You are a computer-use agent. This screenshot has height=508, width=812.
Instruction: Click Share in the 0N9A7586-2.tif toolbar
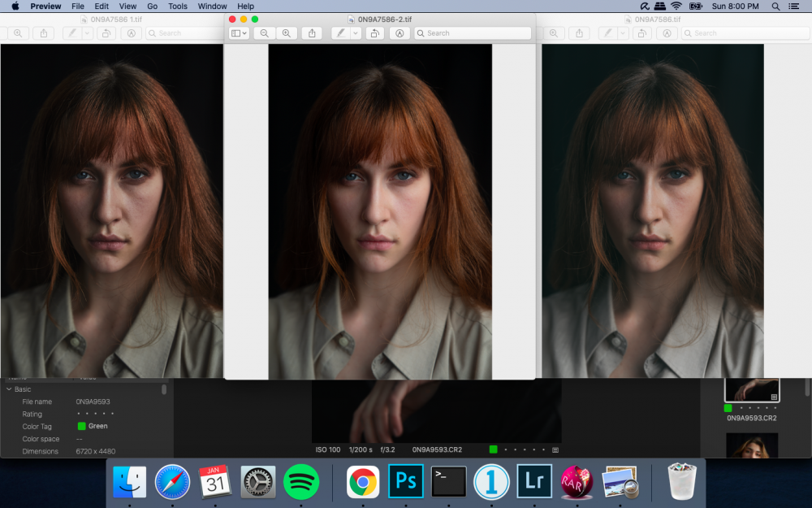pos(312,33)
